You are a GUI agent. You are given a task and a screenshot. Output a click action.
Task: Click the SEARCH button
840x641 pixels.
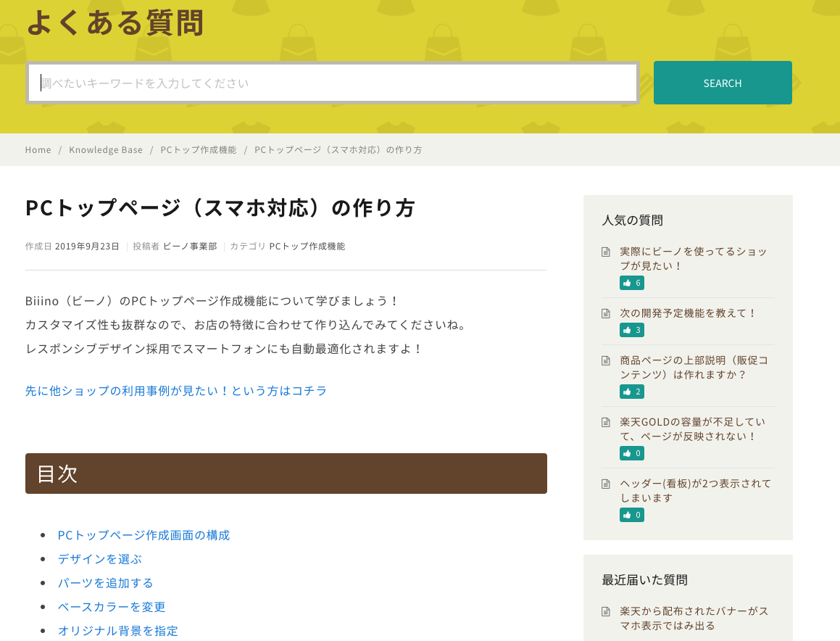click(722, 83)
